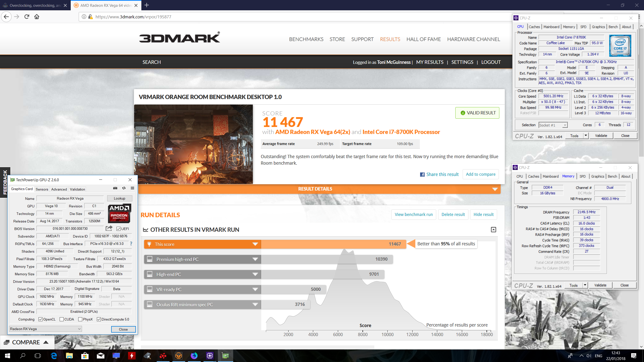Click the BIOS export share icon in GPU-Z

(109, 228)
